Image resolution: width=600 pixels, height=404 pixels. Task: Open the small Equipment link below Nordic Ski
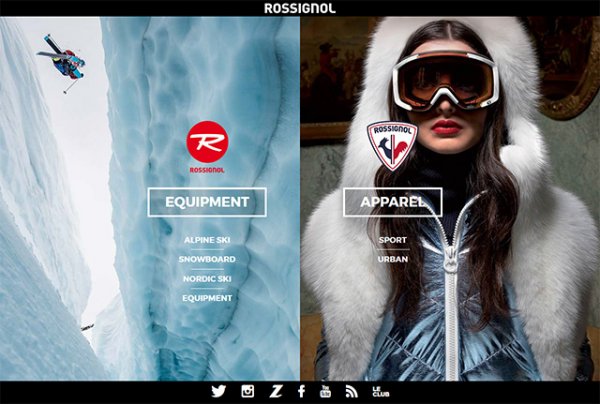point(207,297)
